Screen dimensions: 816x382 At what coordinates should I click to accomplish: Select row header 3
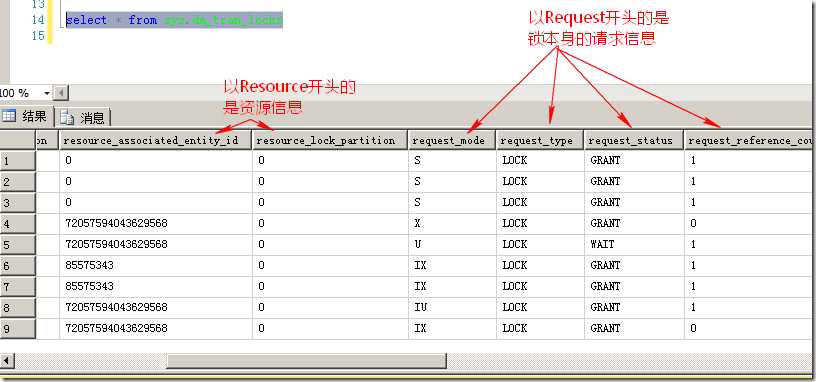[18, 202]
